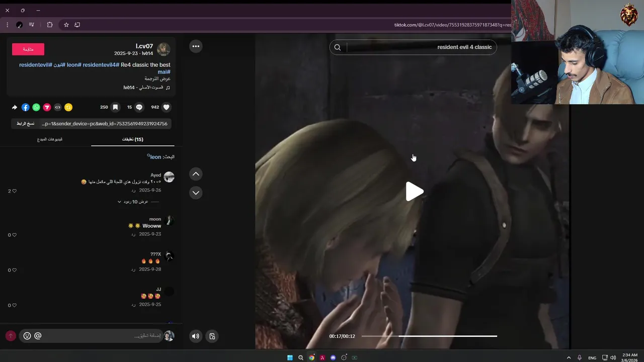Reply to moon's comment
The width and height of the screenshot is (644, 362).
[x=133, y=234]
